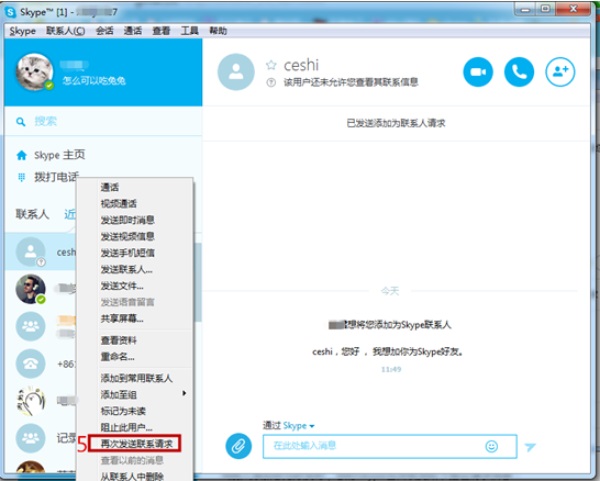The height and width of the screenshot is (481, 600).
Task: Open Skype 主页
Action: [59, 155]
